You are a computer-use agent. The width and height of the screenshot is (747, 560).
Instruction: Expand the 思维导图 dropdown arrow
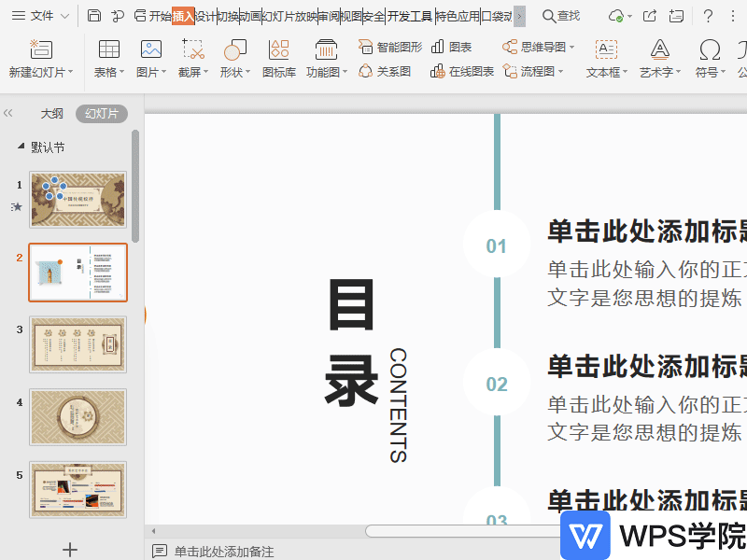(571, 47)
